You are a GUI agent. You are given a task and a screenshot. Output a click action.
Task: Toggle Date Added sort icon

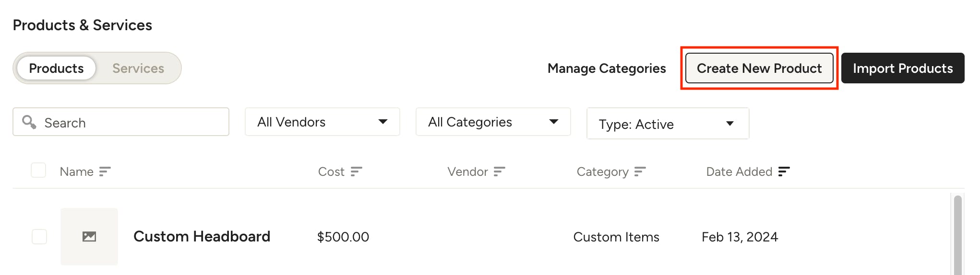click(784, 172)
